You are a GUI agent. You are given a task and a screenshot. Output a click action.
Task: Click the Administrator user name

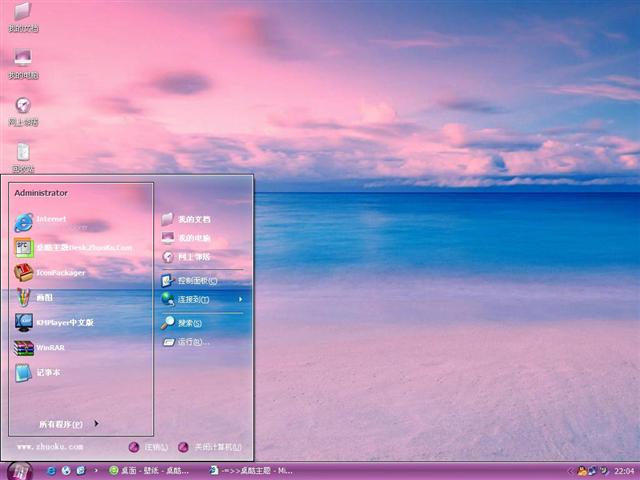point(41,193)
